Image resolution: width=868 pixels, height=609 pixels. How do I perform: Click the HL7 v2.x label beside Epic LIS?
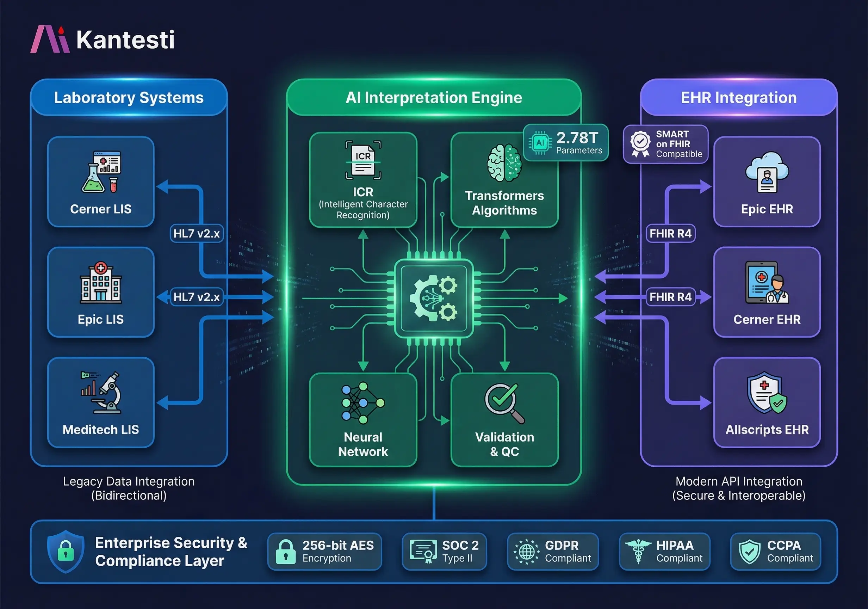click(197, 297)
